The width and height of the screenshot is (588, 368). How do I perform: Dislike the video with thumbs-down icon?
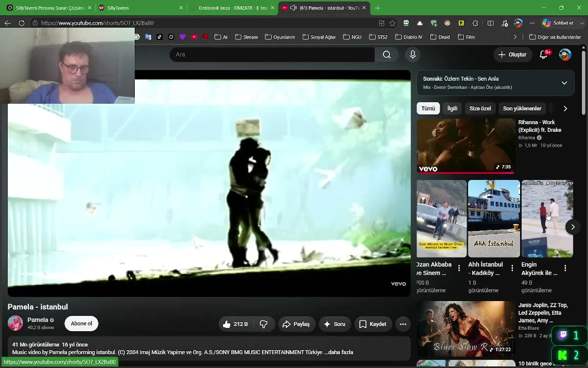click(263, 324)
